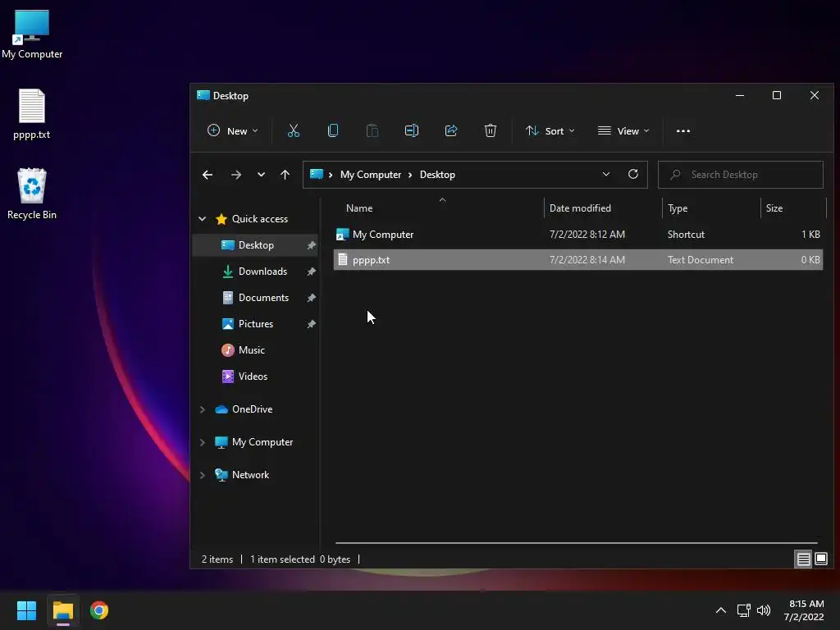Switch to large thumbnails view icon
Viewport: 840px width, 630px height.
pos(820,559)
